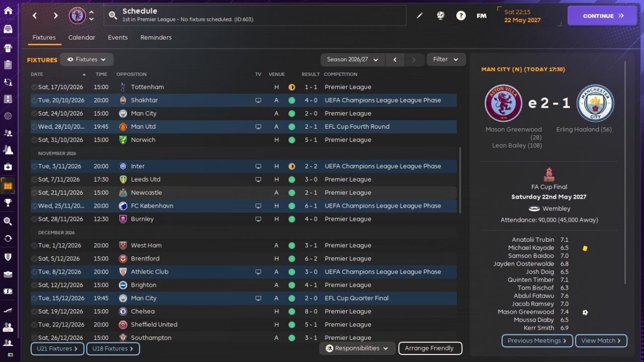Open the training cones icon in the sidebar

(8, 150)
